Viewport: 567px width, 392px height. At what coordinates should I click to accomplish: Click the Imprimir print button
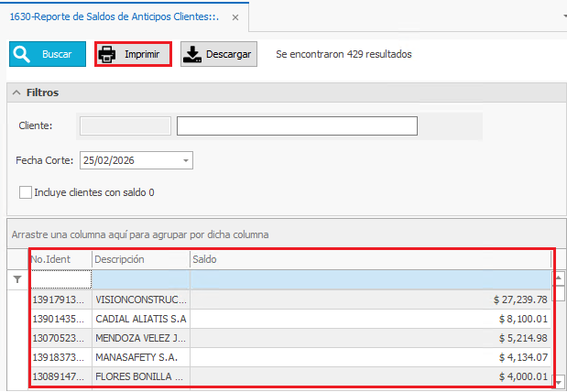133,54
